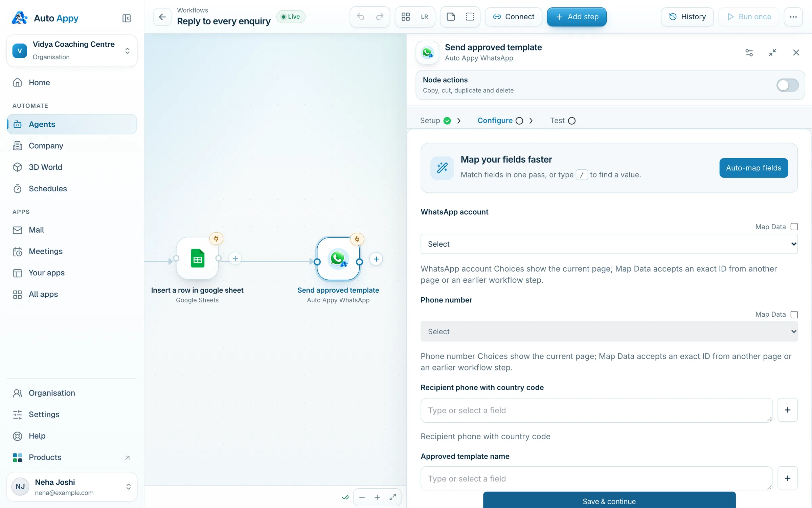The width and height of the screenshot is (812, 508).
Task: Go back using the arrow button
Action: point(162,17)
